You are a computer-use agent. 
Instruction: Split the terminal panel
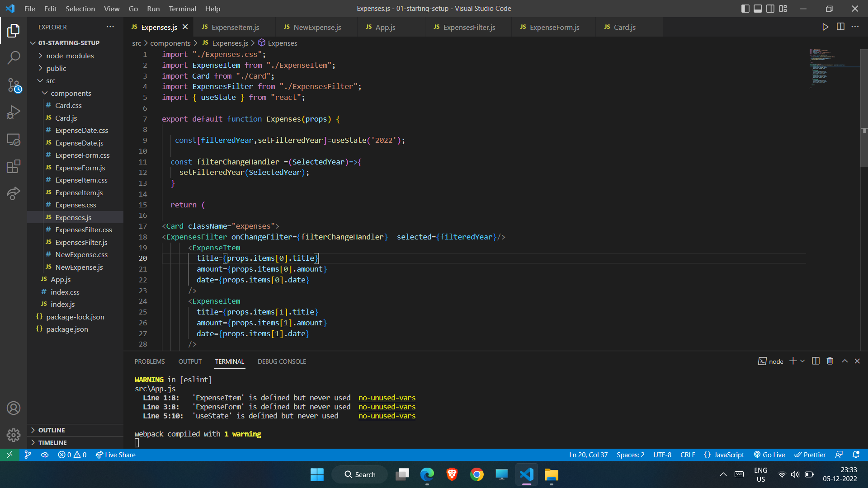pos(816,361)
